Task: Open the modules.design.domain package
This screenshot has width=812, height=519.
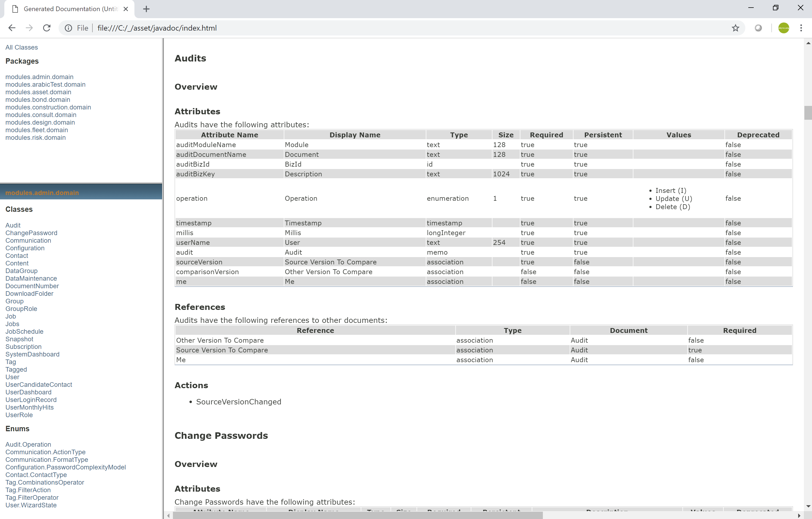Action: pyautogui.click(x=40, y=122)
